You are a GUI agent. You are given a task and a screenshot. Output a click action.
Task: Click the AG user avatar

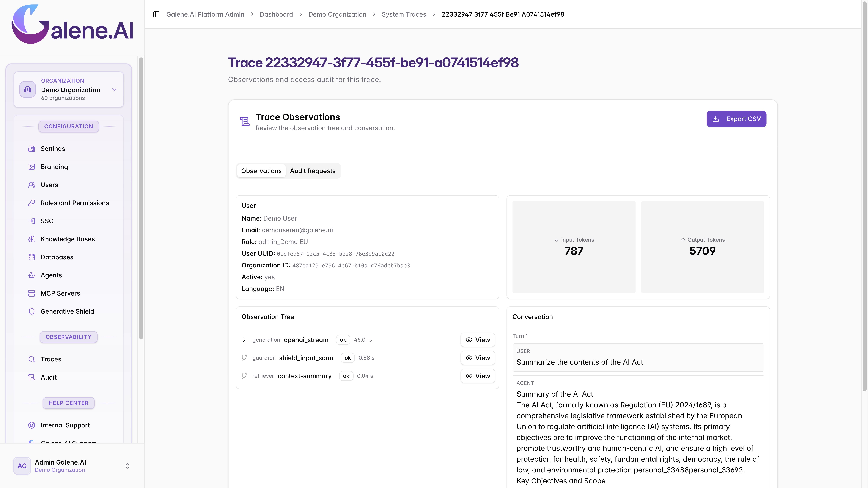[x=22, y=466]
